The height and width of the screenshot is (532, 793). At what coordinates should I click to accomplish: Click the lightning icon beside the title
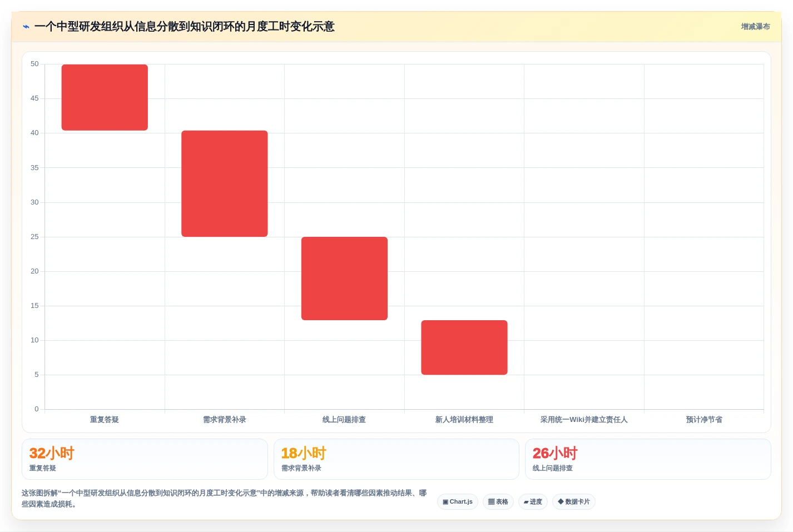[x=26, y=27]
